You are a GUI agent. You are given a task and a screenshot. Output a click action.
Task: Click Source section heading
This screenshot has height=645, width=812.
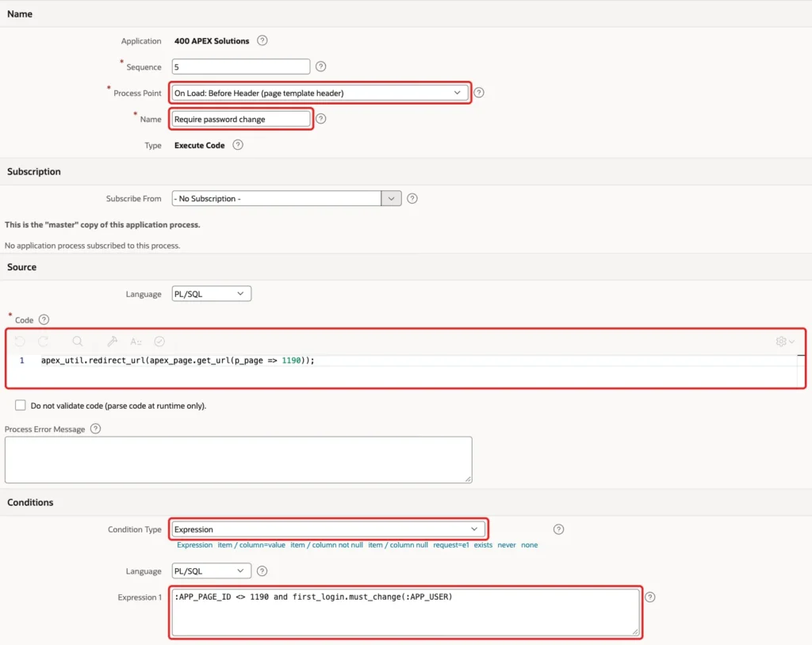click(21, 267)
